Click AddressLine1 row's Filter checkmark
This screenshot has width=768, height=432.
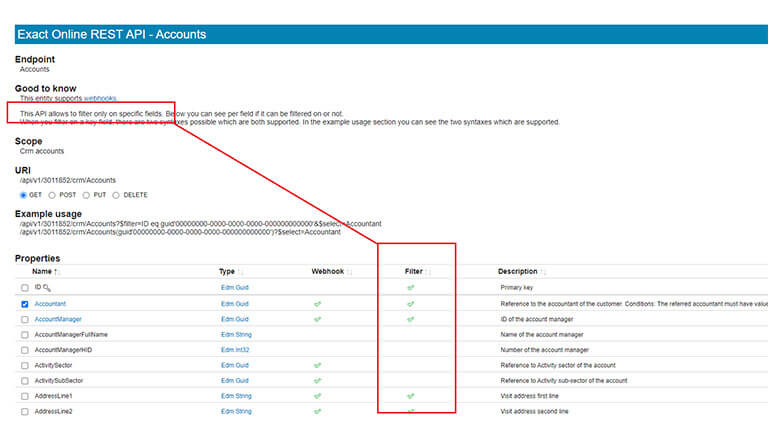(x=410, y=396)
